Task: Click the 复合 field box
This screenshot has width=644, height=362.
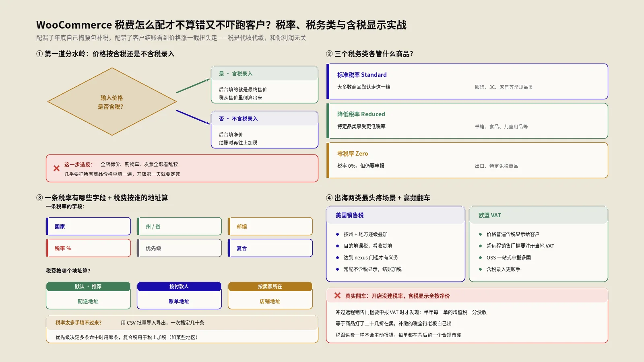Action: coord(270,248)
